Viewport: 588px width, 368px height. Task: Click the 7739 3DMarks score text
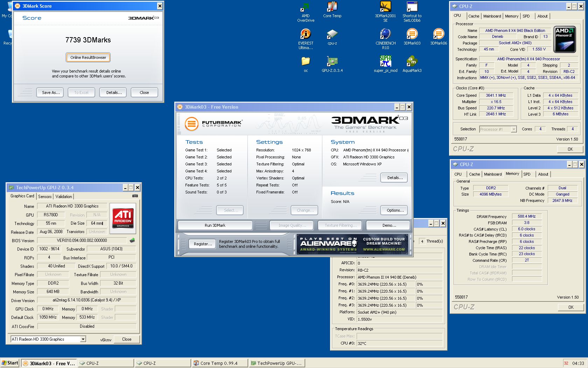88,40
